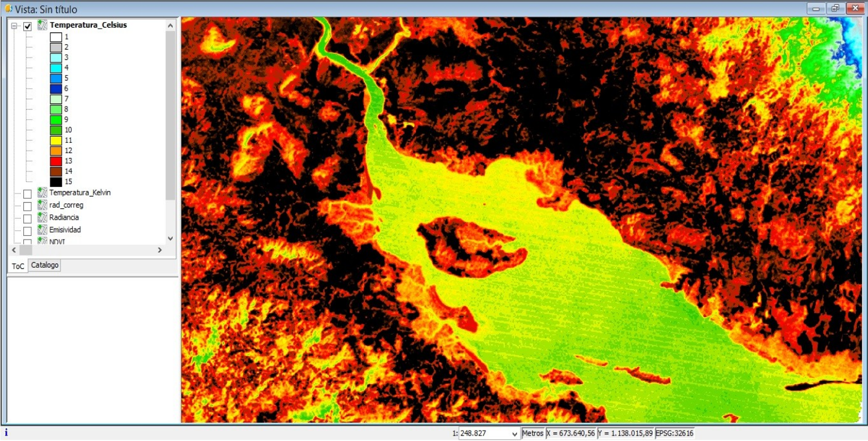Open the map scale dropdown
This screenshot has width=868, height=441.
pyautogui.click(x=513, y=434)
